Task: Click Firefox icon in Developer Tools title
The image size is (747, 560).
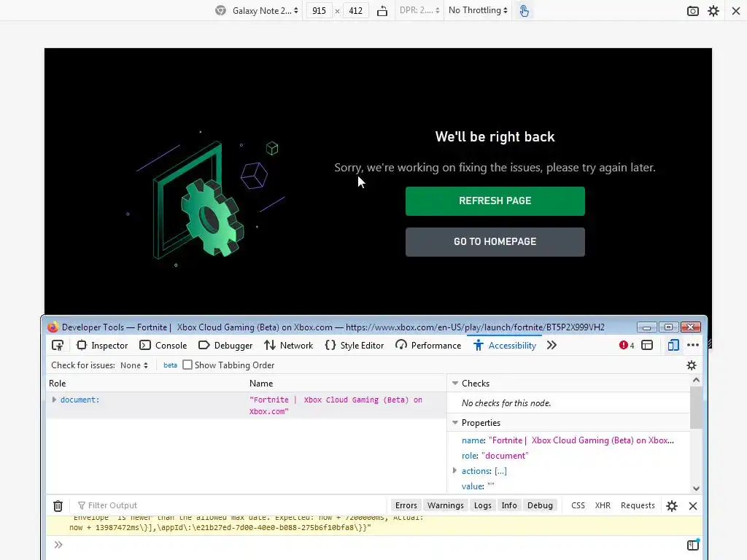Action: 53,327
